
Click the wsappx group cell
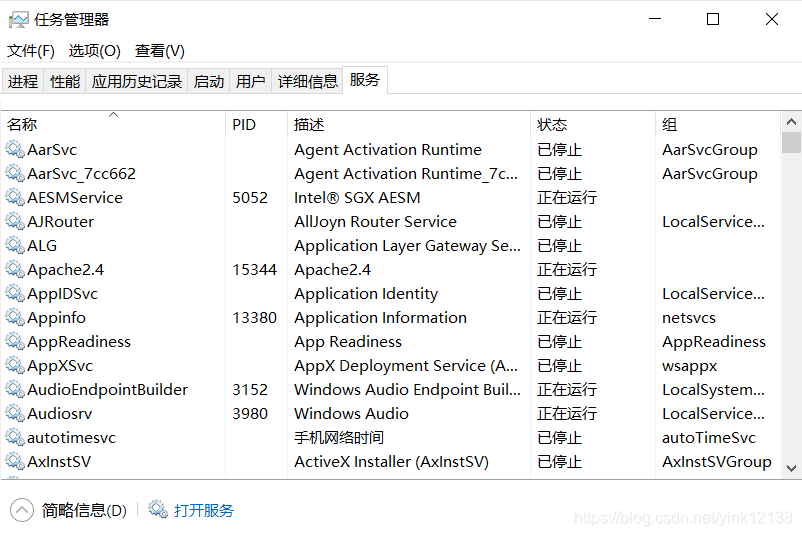pos(689,366)
